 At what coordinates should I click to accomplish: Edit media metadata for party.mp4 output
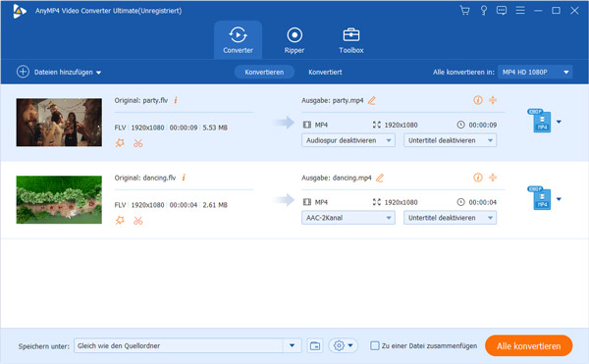pos(478,100)
